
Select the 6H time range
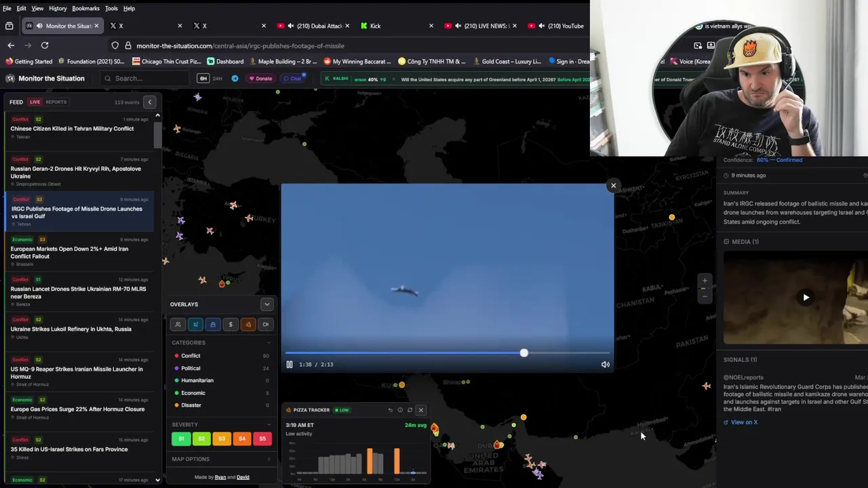pyautogui.click(x=203, y=79)
